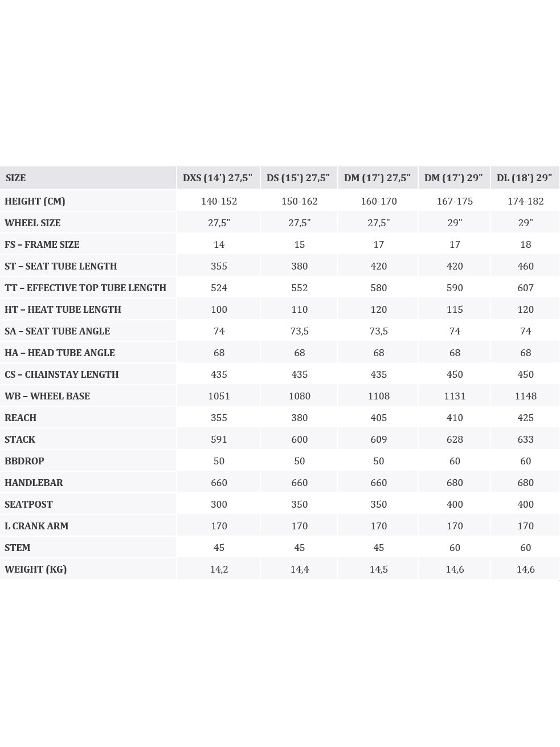The height and width of the screenshot is (747, 560).
Task: Click the REACH row label
Action: coord(21,418)
